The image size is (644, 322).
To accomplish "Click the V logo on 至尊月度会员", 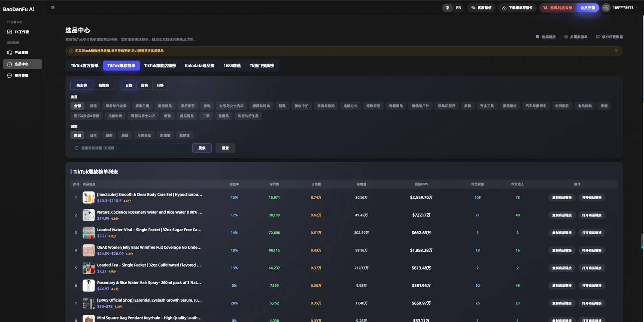I will pyautogui.click(x=545, y=8).
